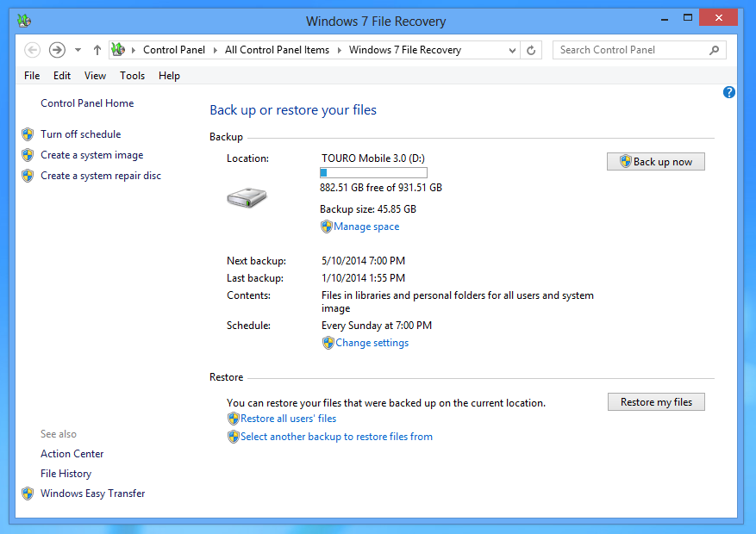Expand the arrow before Control Panel breadcrumb
The image size is (756, 534).
(x=134, y=50)
